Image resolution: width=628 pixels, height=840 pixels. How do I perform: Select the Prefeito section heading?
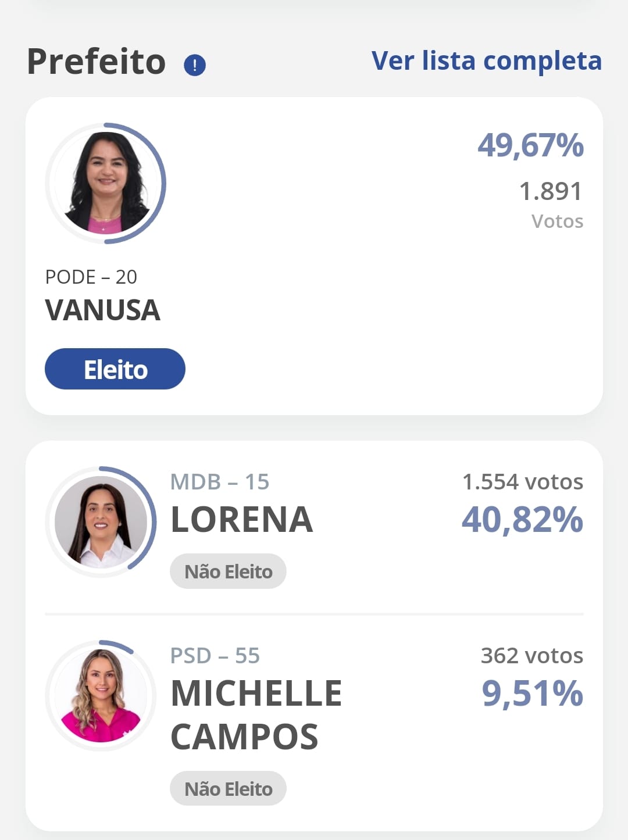tap(97, 62)
